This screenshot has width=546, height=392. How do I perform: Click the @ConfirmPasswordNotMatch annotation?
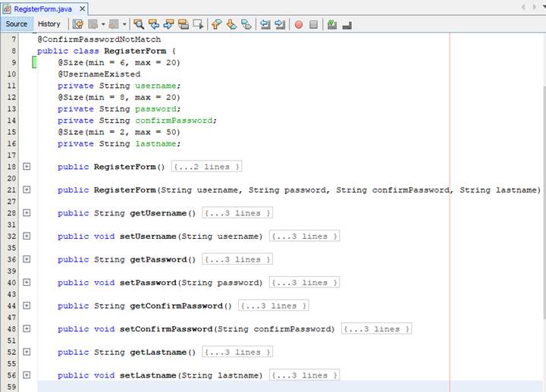point(99,39)
